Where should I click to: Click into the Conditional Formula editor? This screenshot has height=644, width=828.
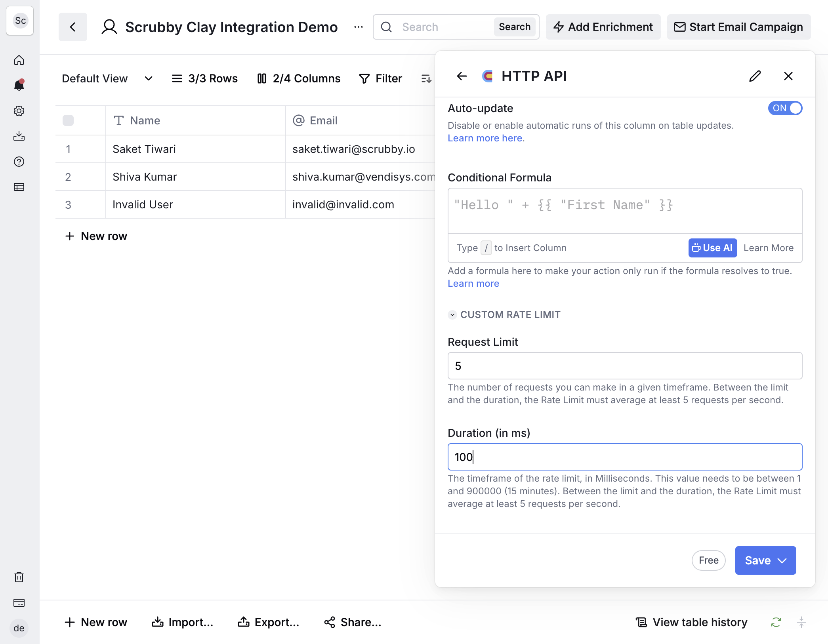pyautogui.click(x=625, y=211)
